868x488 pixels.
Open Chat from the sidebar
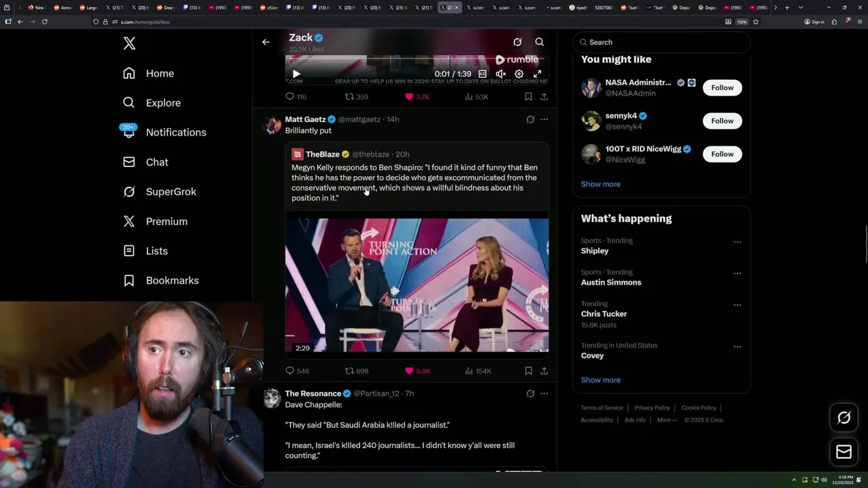[145, 162]
